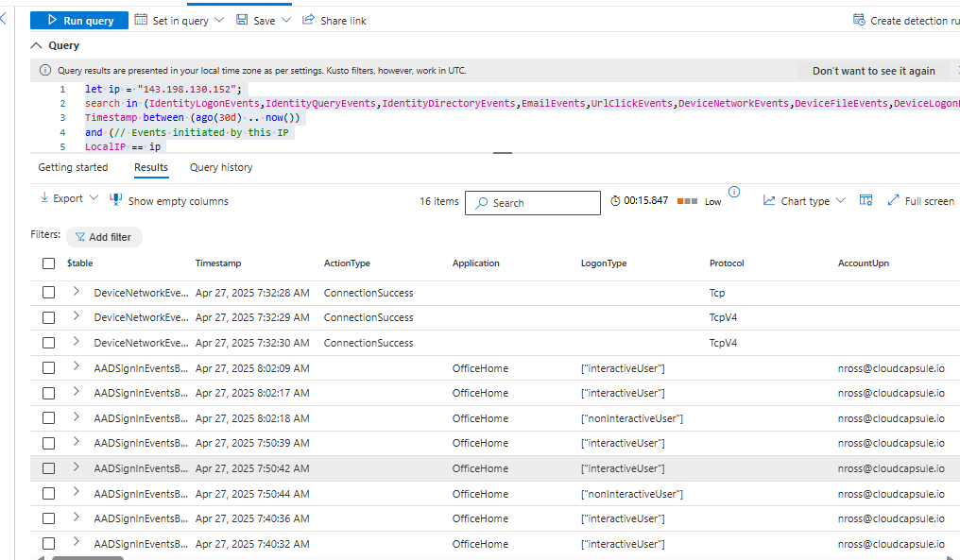The height and width of the screenshot is (560, 960).
Task: Sort by the LogonType column header
Action: point(604,263)
